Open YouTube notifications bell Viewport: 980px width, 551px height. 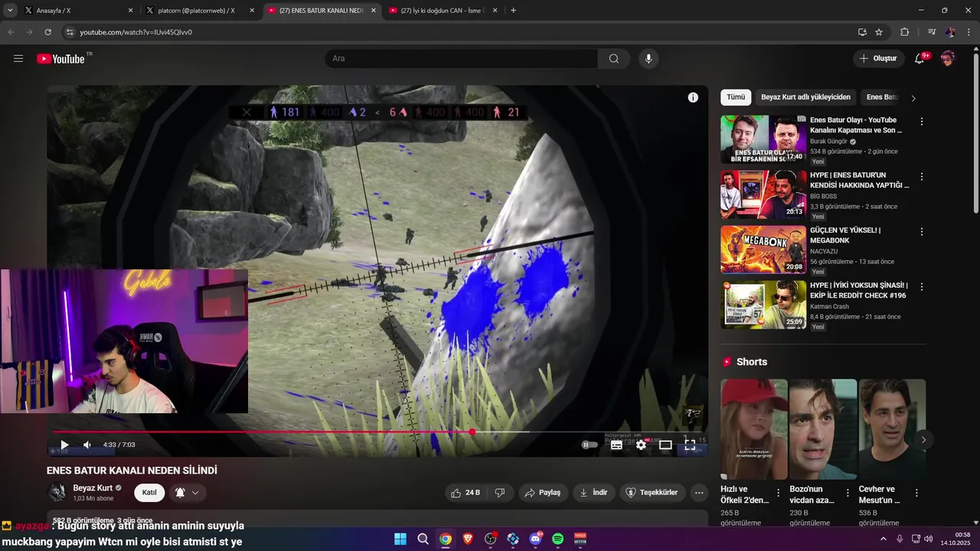(920, 58)
